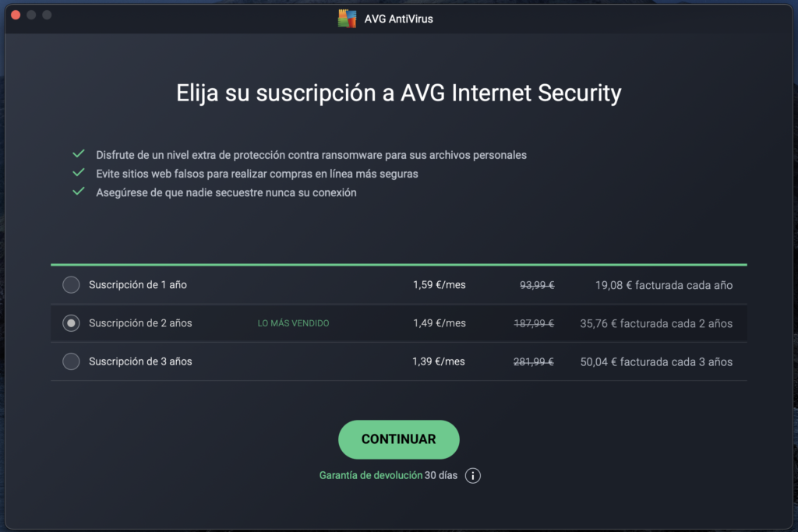Open the Garantía de devolución link
Screen dimensions: 798x532
[370, 475]
